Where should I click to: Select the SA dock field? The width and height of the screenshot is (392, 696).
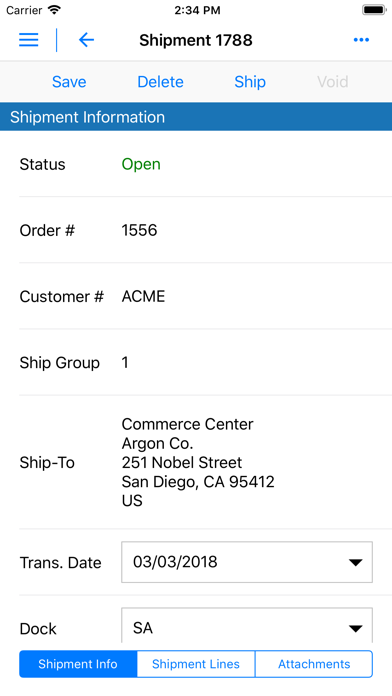click(x=247, y=625)
